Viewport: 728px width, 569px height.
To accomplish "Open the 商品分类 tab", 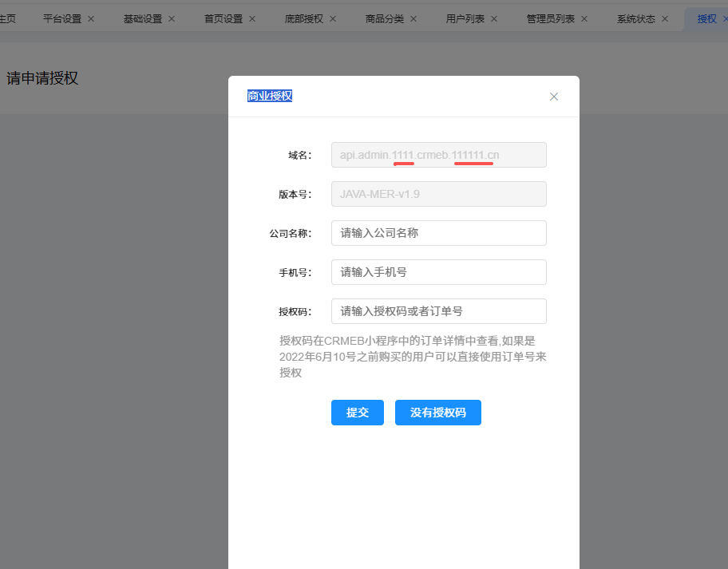I will tap(385, 19).
